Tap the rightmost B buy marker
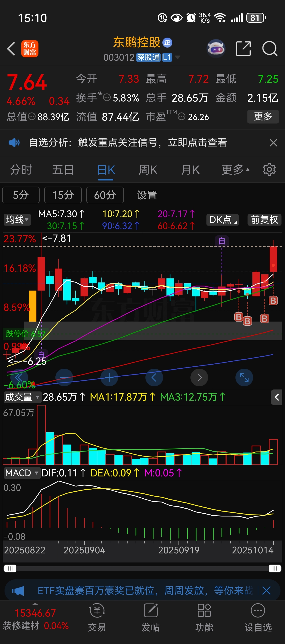The image size is (285, 644). coord(273,300)
